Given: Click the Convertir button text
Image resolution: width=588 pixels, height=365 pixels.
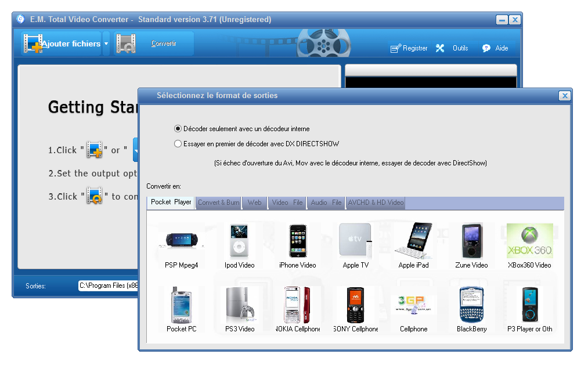Looking at the screenshot, I should pyautogui.click(x=164, y=44).
